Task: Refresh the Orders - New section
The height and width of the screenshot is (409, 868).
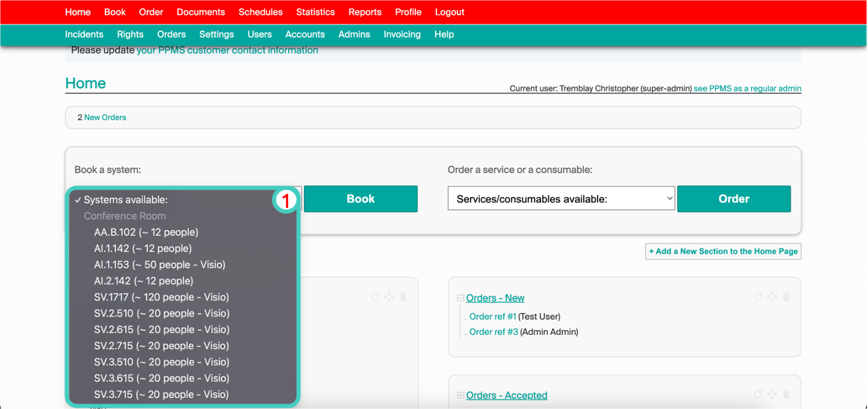Action: click(x=758, y=297)
